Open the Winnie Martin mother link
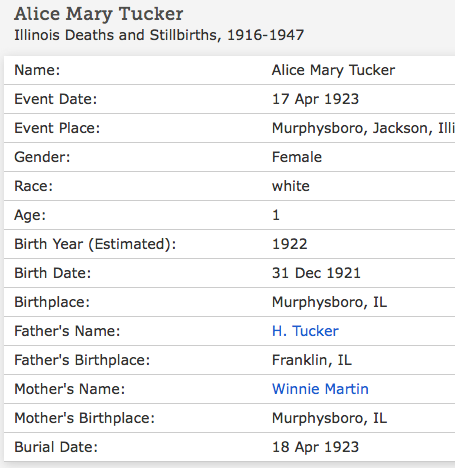Screen dimensions: 455x468 pos(320,389)
